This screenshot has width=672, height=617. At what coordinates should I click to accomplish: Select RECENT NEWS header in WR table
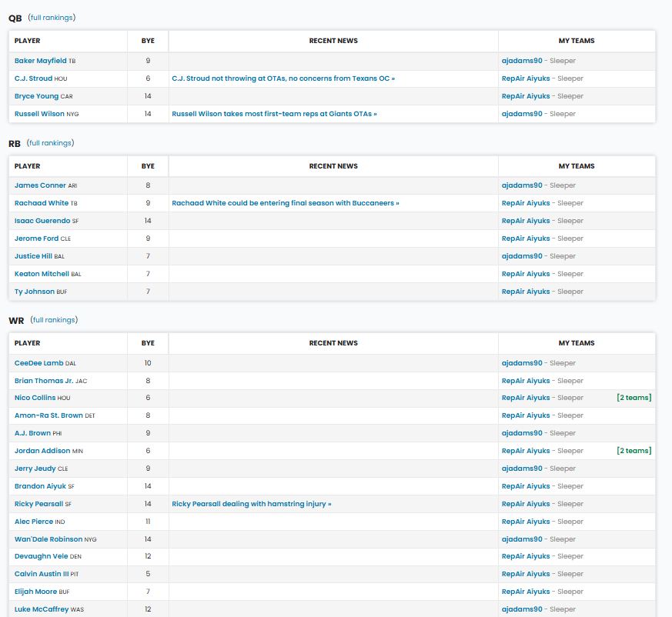333,343
